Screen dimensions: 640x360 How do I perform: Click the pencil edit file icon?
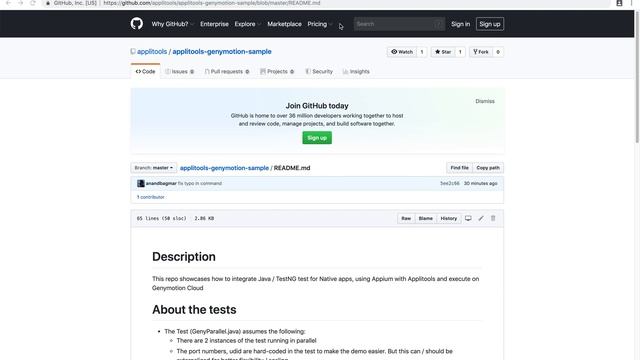(481, 218)
